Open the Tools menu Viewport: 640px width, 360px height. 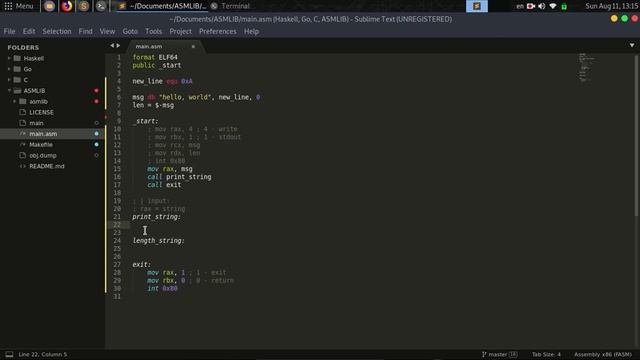[x=153, y=31]
